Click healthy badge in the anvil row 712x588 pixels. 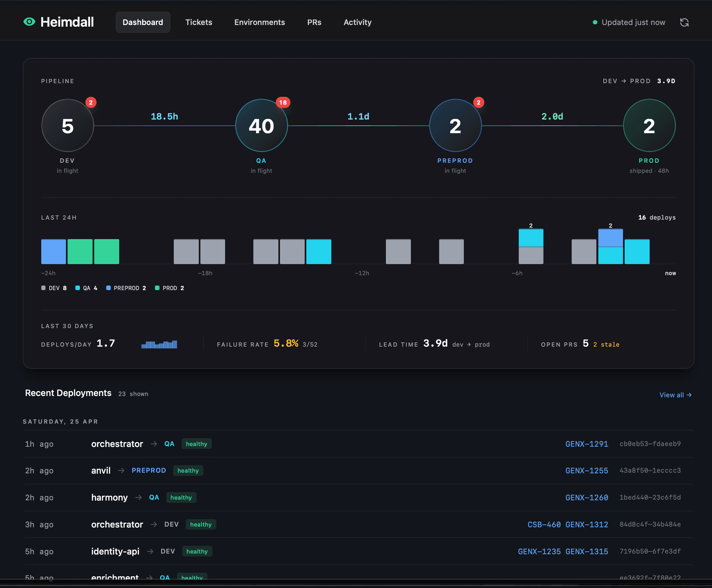188,470
